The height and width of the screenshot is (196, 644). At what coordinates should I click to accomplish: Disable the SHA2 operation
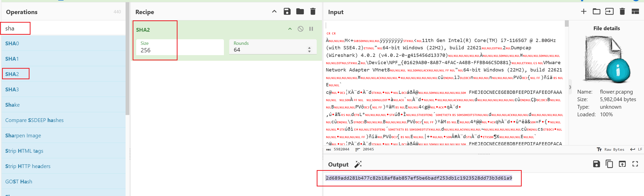pyautogui.click(x=300, y=29)
